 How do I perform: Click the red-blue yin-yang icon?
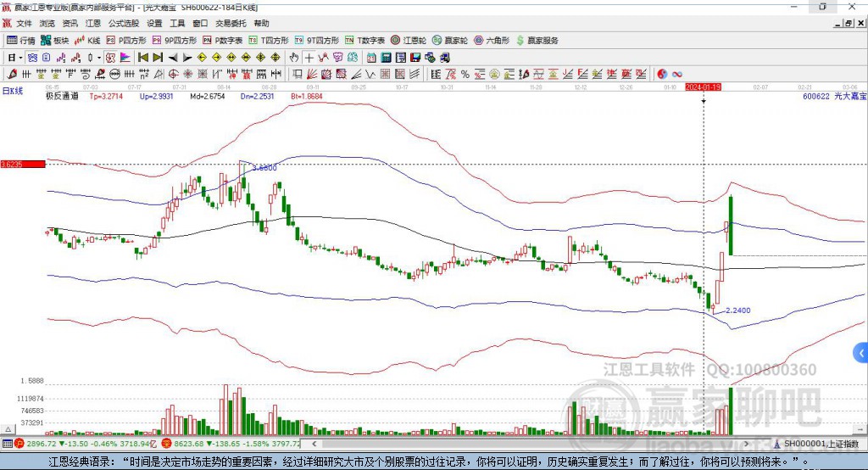coord(662,75)
